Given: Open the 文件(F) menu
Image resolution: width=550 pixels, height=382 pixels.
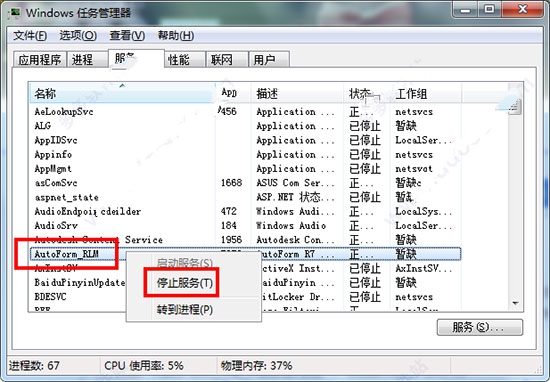Looking at the screenshot, I should point(30,35).
